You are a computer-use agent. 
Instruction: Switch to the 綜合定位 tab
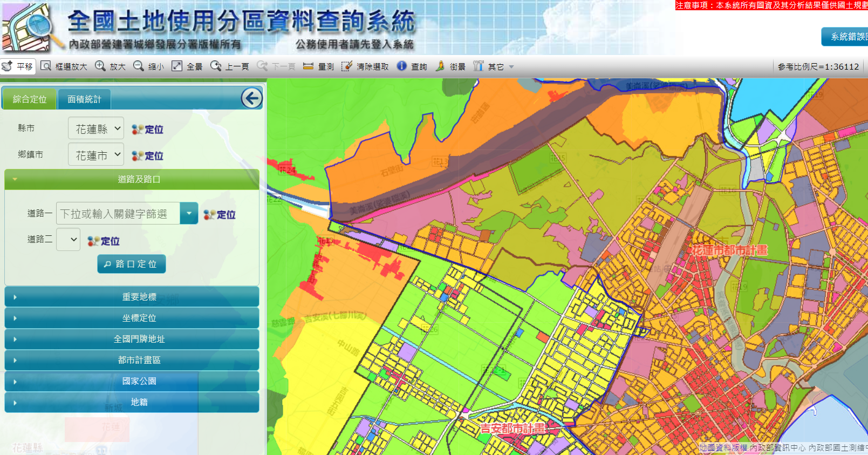pos(30,99)
